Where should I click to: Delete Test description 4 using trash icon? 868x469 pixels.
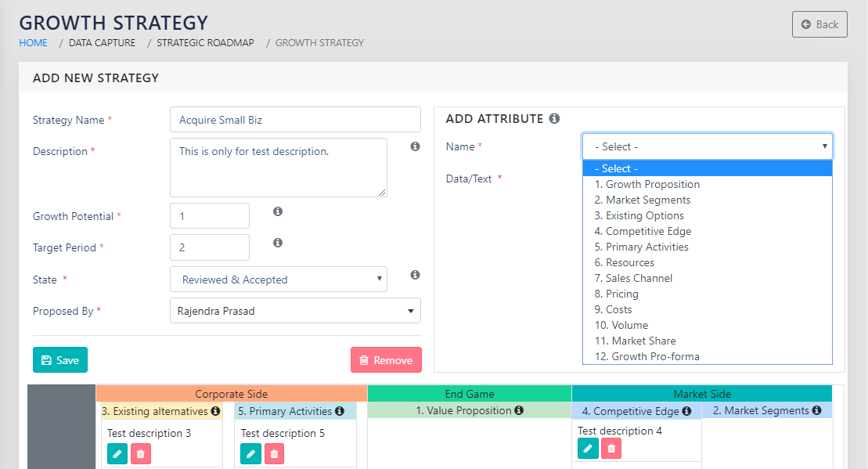[x=611, y=448]
